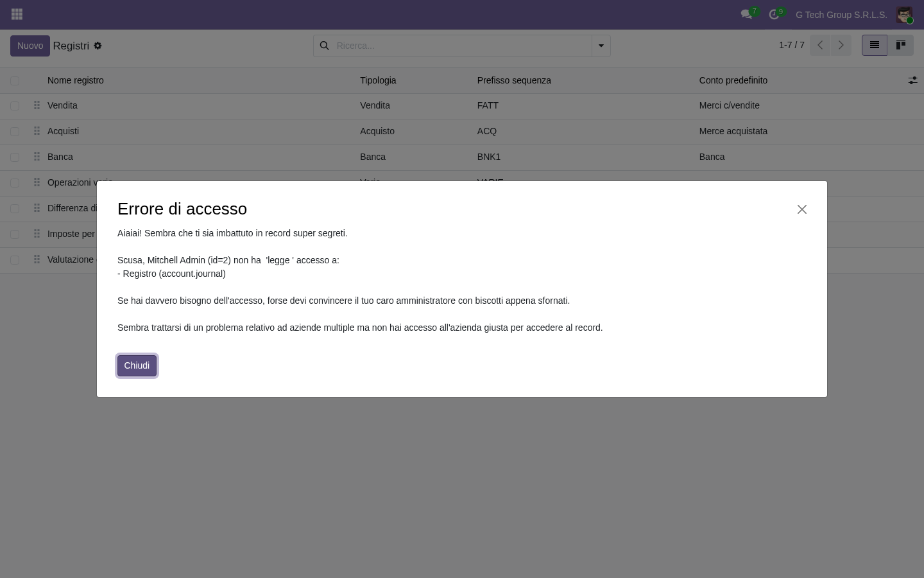The width and height of the screenshot is (924, 578).
Task: Click the drag handle for Operazioni varie row
Action: [37, 182]
